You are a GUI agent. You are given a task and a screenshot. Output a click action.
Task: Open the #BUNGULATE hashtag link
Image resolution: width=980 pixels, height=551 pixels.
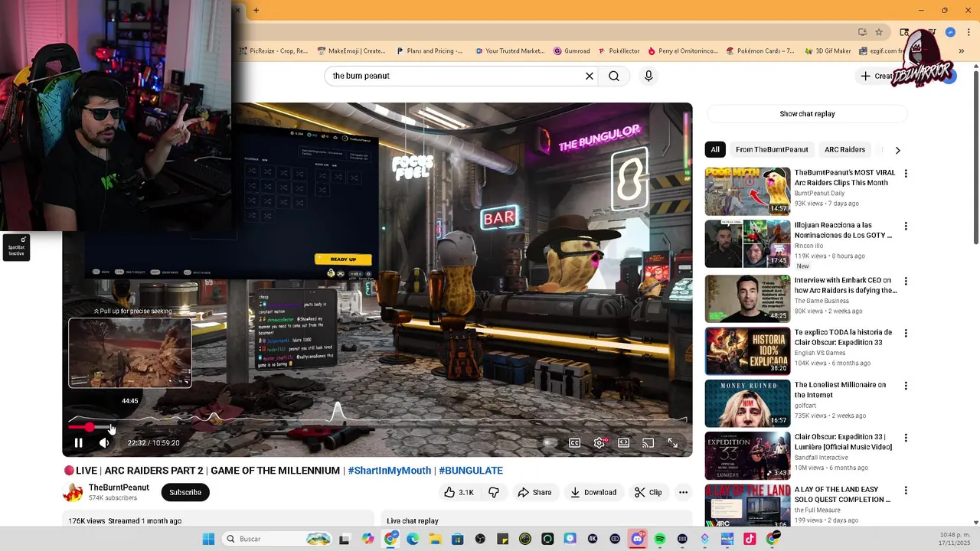coord(471,471)
